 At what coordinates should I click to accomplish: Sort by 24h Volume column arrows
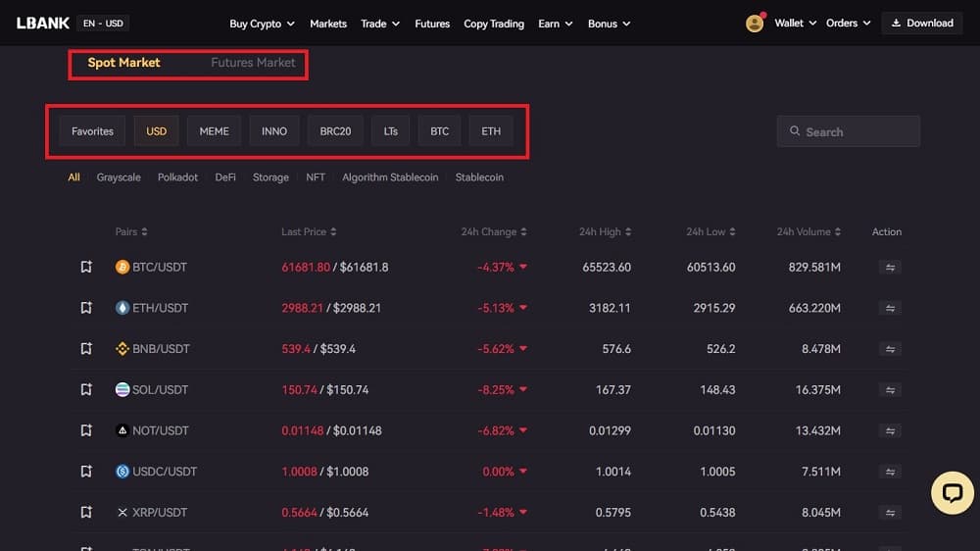click(x=837, y=232)
